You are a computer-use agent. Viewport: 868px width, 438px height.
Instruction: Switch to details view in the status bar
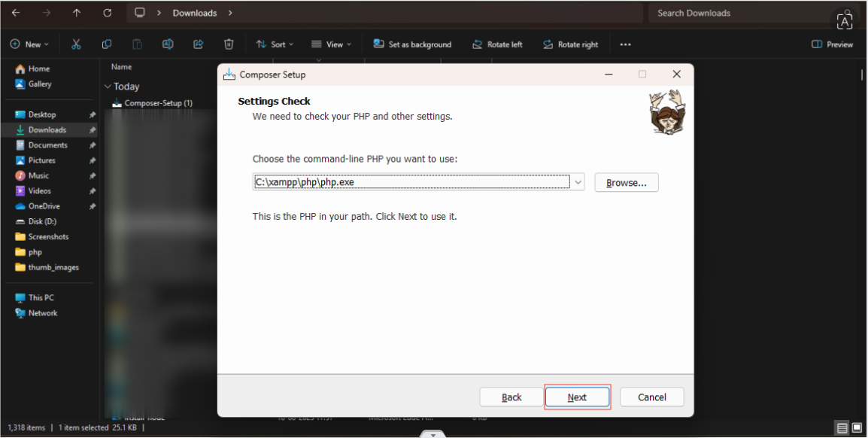[842, 427]
